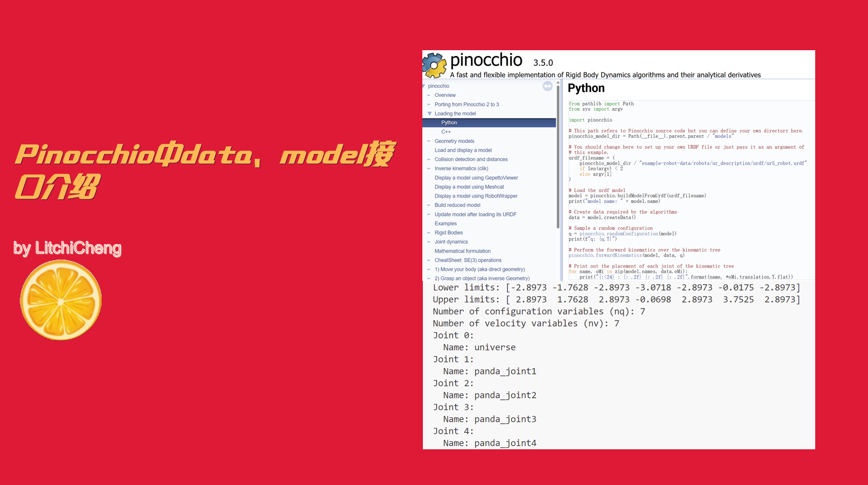Click the 'import pinocchio' code line
The image size is (868, 485).
click(x=590, y=120)
